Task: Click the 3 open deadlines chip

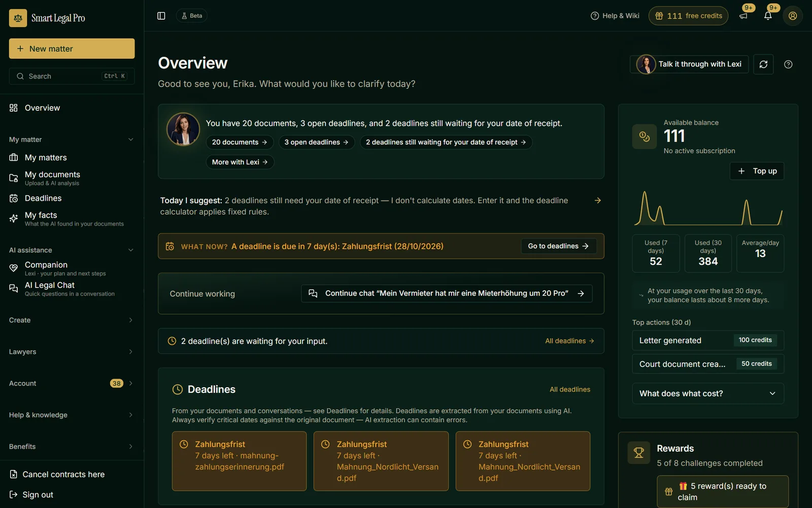Action: coord(316,142)
